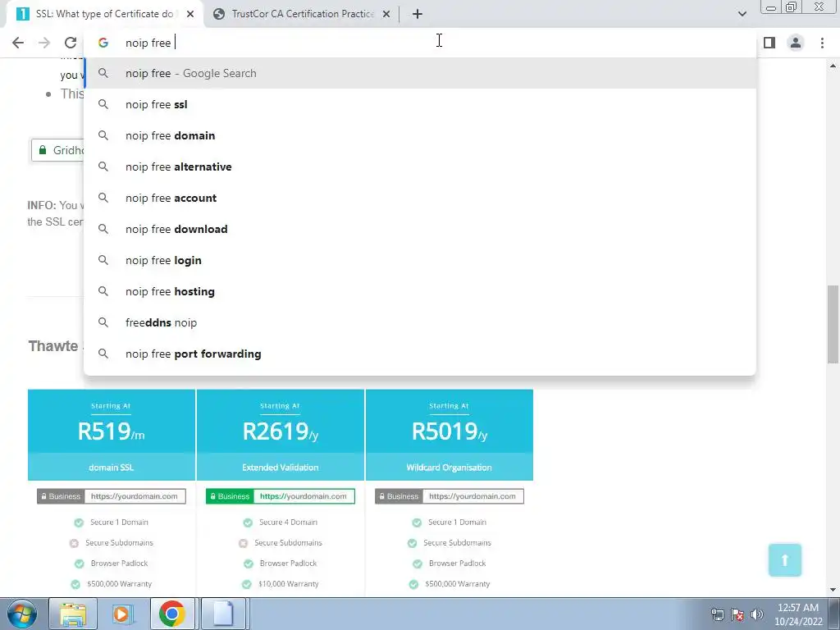Choose suggestion 'noip free domain'

pyautogui.click(x=420, y=135)
